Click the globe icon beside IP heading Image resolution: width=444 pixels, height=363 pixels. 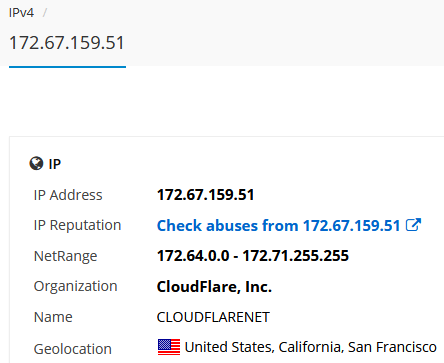point(36,164)
